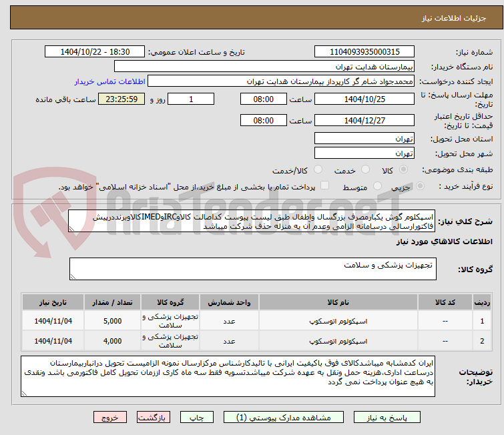
Task: Click row 2 item name اسپکولوم اتوسکوپ
Action: 338,341
